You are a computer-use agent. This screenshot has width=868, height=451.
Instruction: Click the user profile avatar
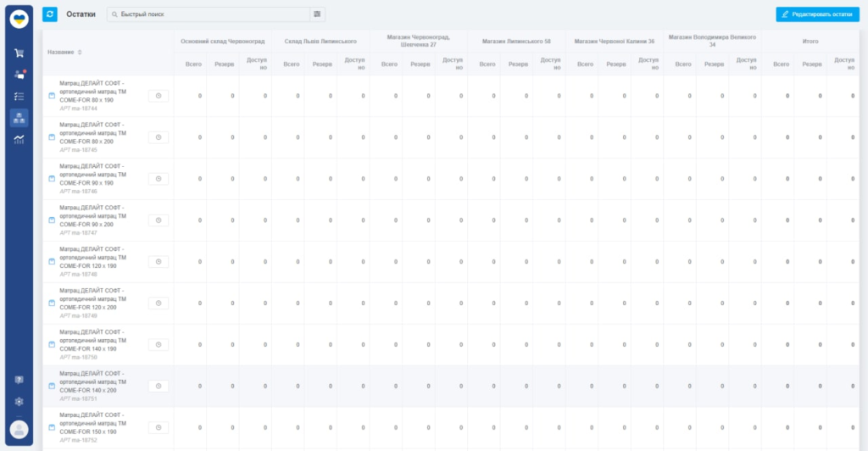(19, 429)
